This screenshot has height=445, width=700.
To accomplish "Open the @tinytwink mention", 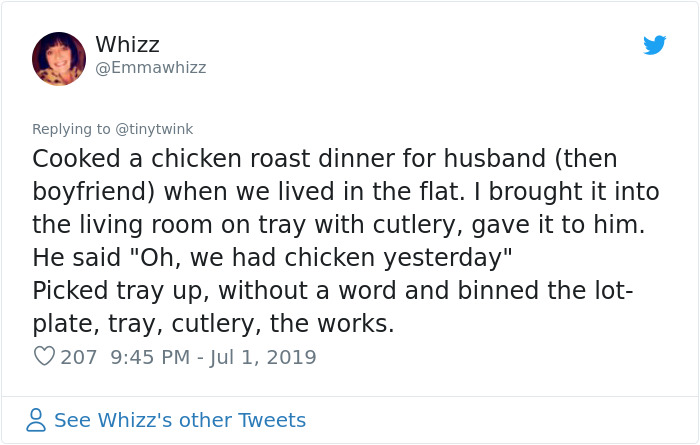I will (154, 128).
